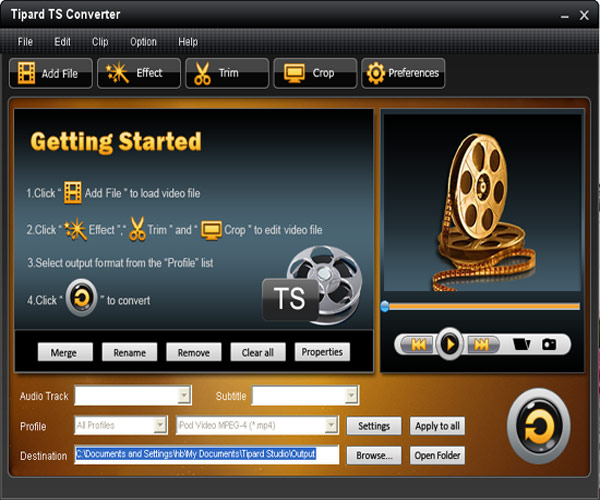Click "3.Select output format" instruction text
This screenshot has width=600, height=500.
(x=120, y=263)
